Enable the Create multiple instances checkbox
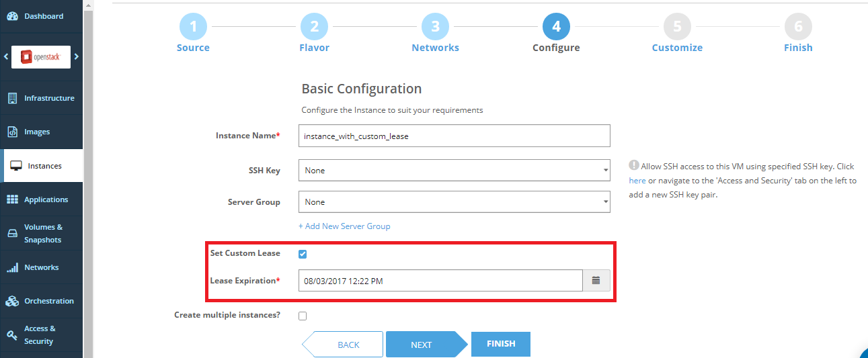 [303, 316]
